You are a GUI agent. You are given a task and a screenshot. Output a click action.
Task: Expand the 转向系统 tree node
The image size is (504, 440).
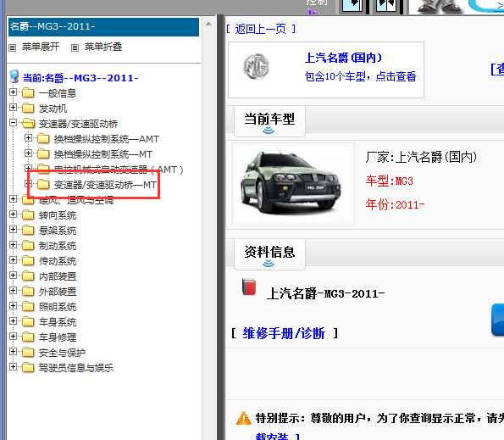point(13,214)
